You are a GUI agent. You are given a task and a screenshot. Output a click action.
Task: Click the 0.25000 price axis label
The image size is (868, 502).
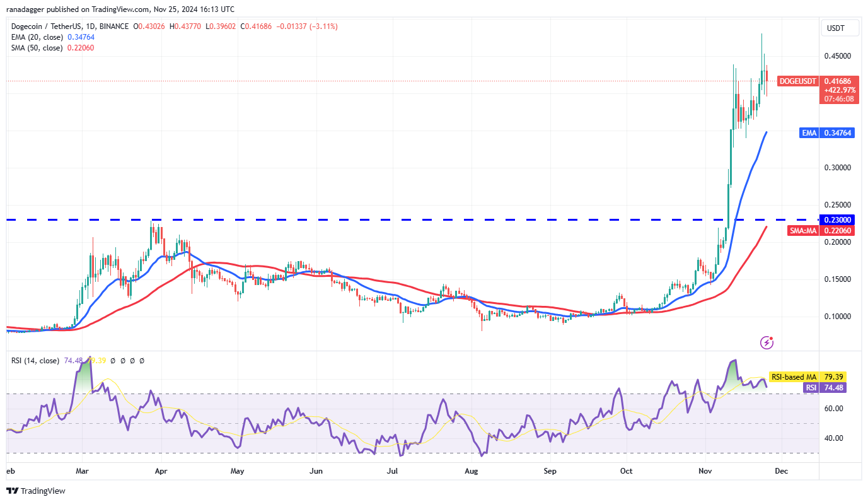coord(838,205)
